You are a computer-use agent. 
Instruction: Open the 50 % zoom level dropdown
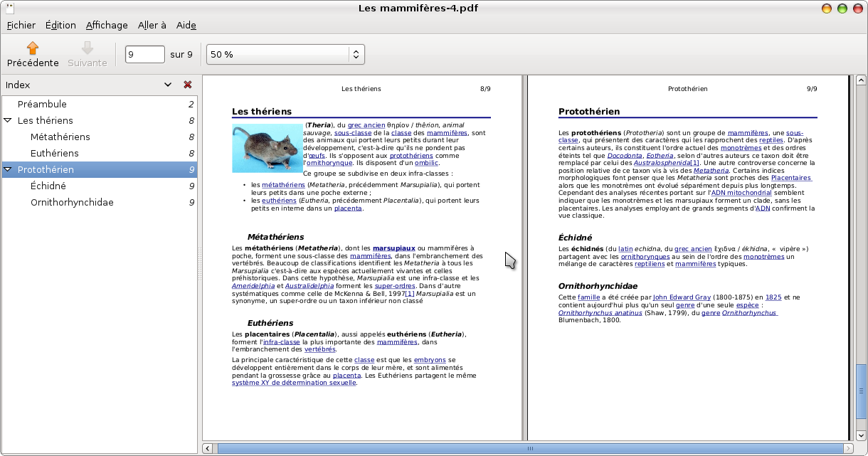pyautogui.click(x=285, y=54)
